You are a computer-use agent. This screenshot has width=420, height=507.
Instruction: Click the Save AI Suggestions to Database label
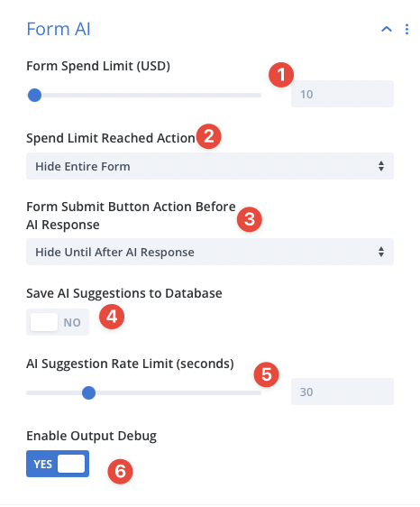click(x=124, y=293)
